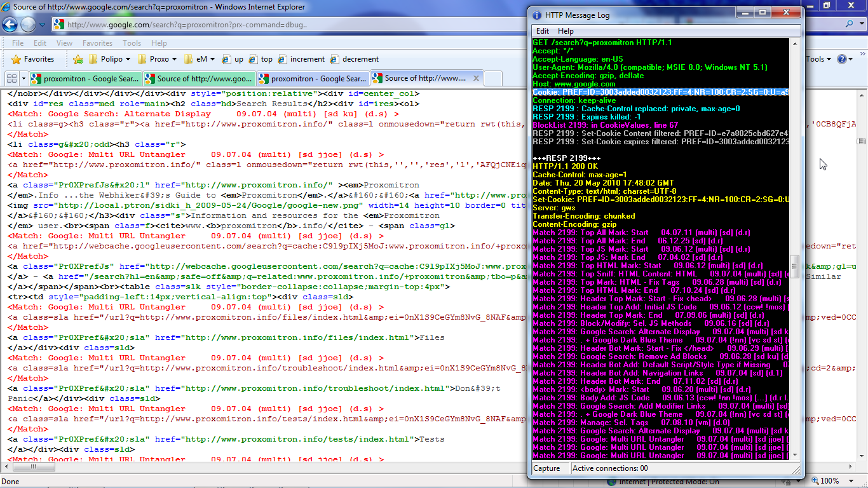Open Help menu in HTTP Message Log
Image resolution: width=868 pixels, height=488 pixels.
pyautogui.click(x=566, y=31)
